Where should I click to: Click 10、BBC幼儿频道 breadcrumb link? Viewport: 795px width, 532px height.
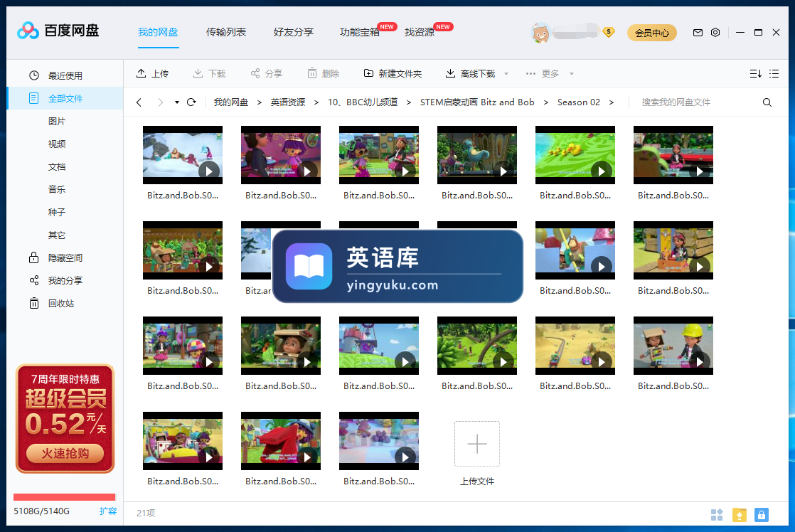tap(363, 102)
